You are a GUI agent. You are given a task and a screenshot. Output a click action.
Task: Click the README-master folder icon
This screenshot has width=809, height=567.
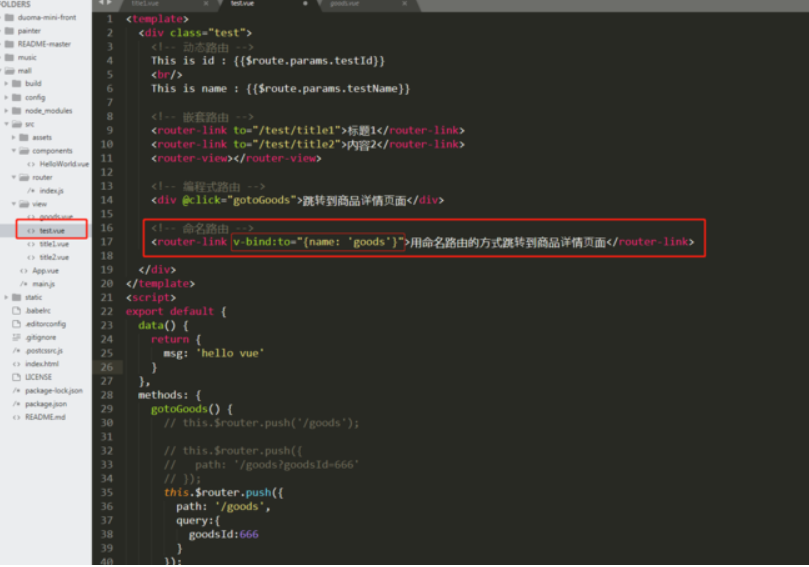pos(9,44)
